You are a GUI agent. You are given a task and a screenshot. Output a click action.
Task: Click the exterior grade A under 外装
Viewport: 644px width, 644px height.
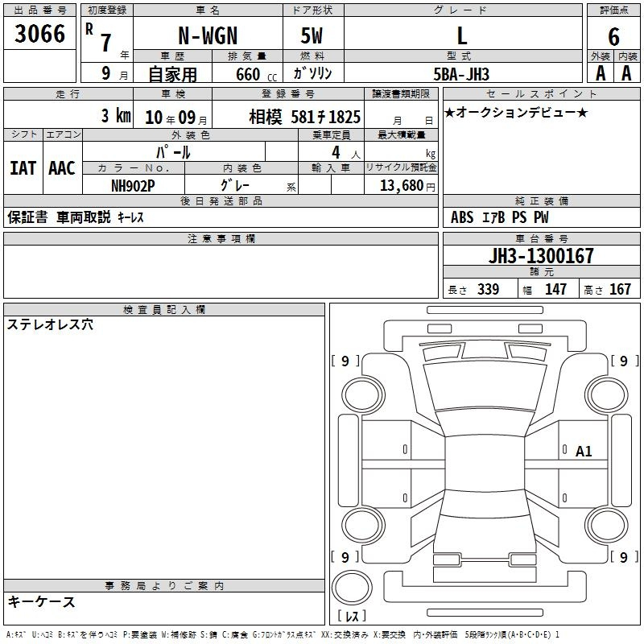pyautogui.click(x=601, y=72)
